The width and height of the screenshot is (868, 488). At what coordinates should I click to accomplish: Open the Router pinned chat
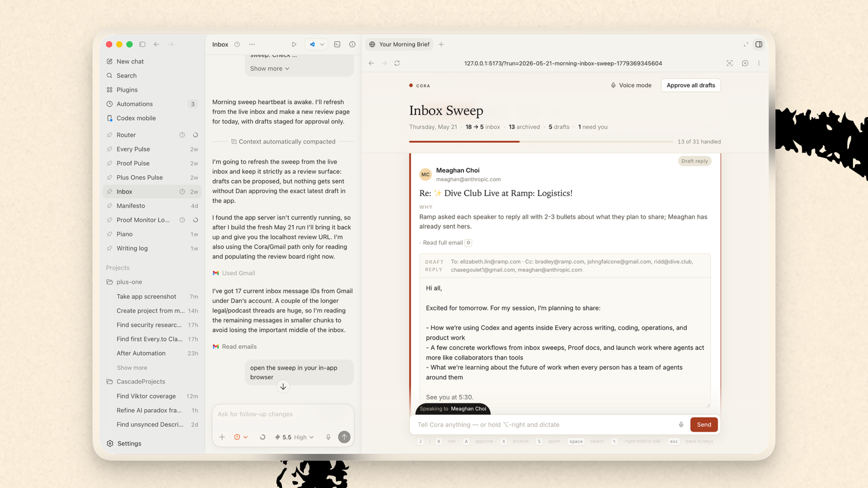pos(152,135)
